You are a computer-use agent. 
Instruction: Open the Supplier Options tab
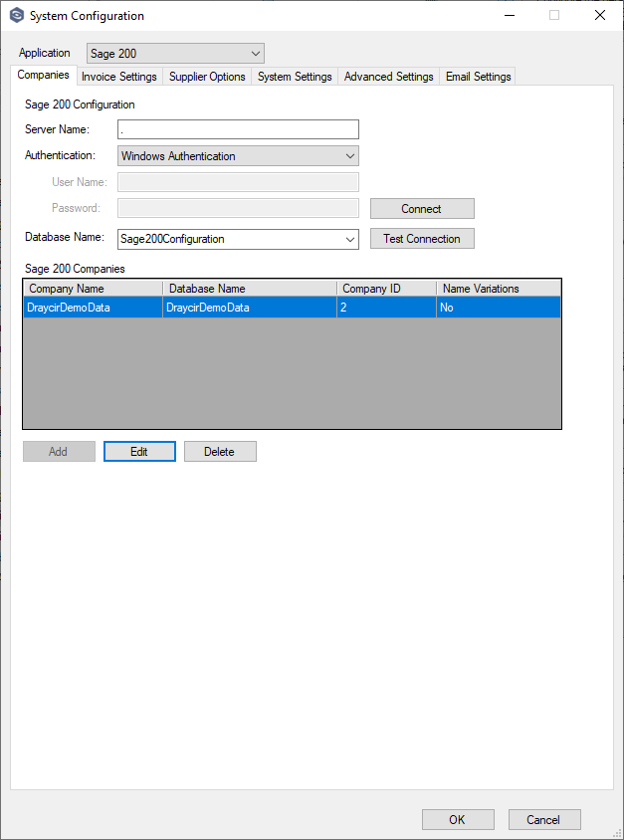tap(207, 77)
